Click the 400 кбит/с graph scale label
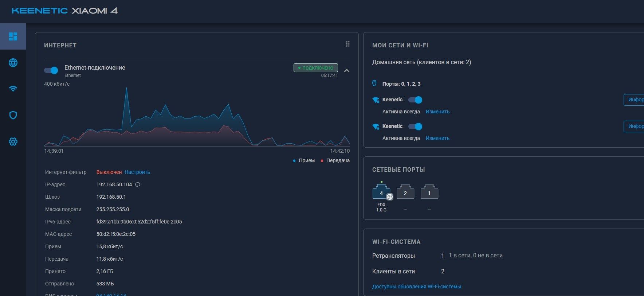 pos(57,84)
